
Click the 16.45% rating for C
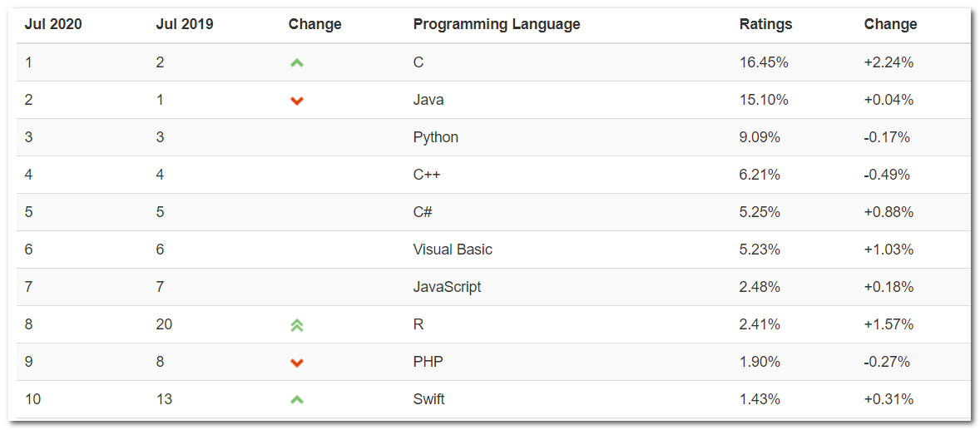tap(763, 62)
